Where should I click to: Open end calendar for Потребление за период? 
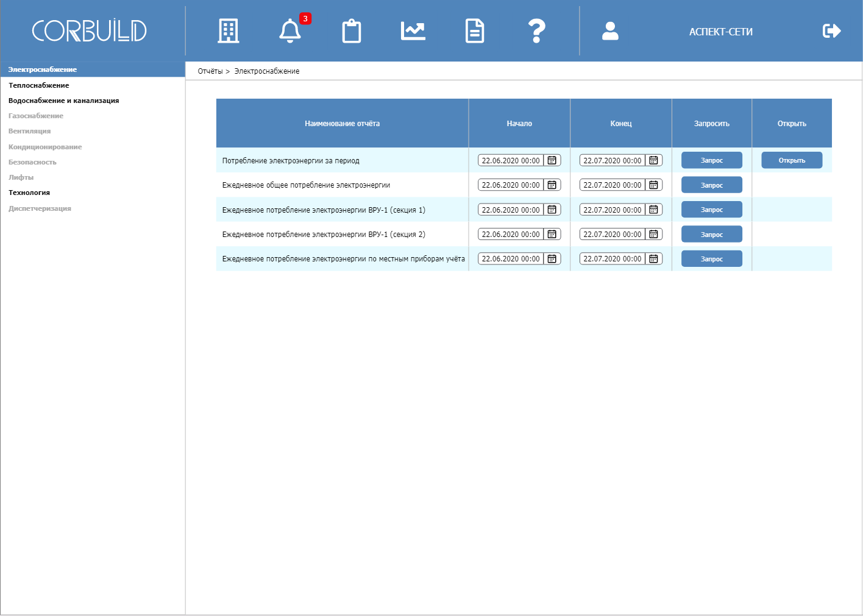653,160
